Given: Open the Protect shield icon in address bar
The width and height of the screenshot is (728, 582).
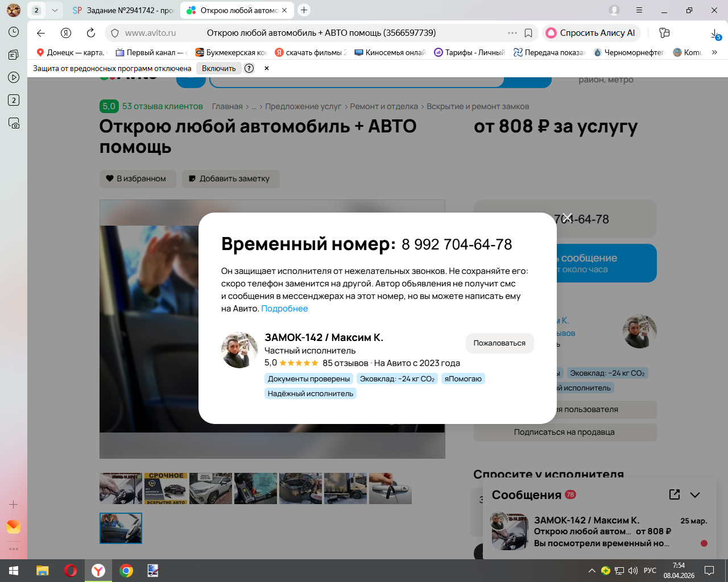Looking at the screenshot, I should tap(115, 33).
